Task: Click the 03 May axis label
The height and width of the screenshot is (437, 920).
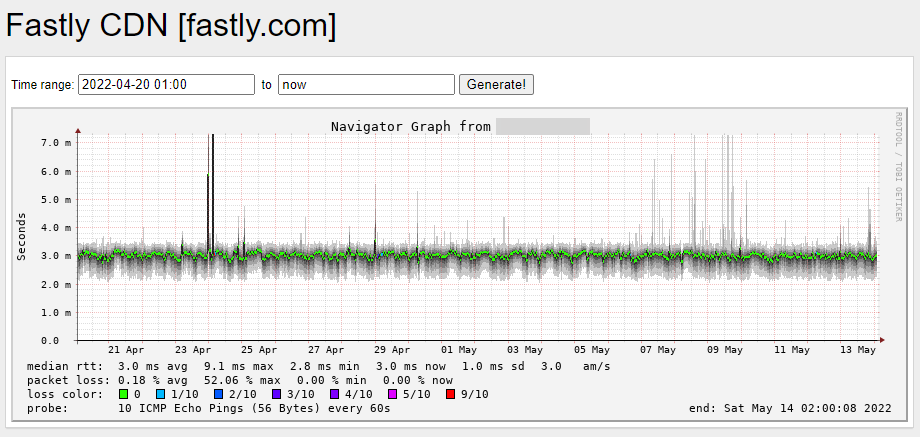Action: point(526,350)
